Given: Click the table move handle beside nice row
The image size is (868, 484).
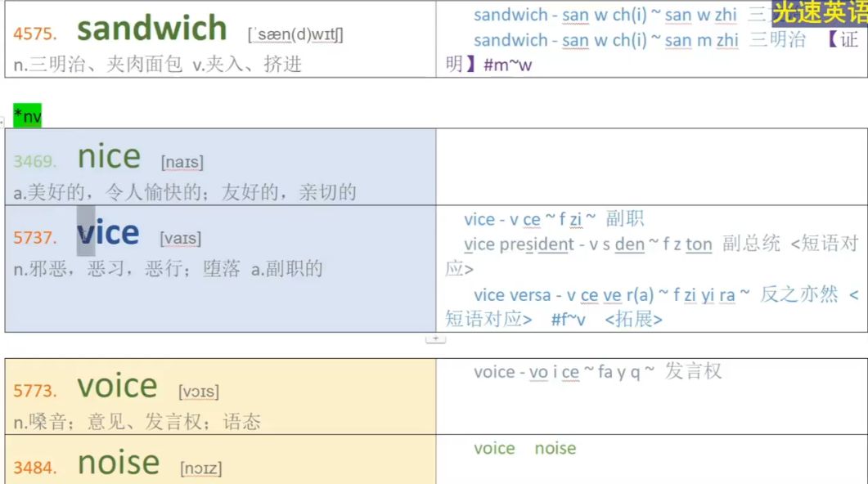Looking at the screenshot, I should coord(2,122).
